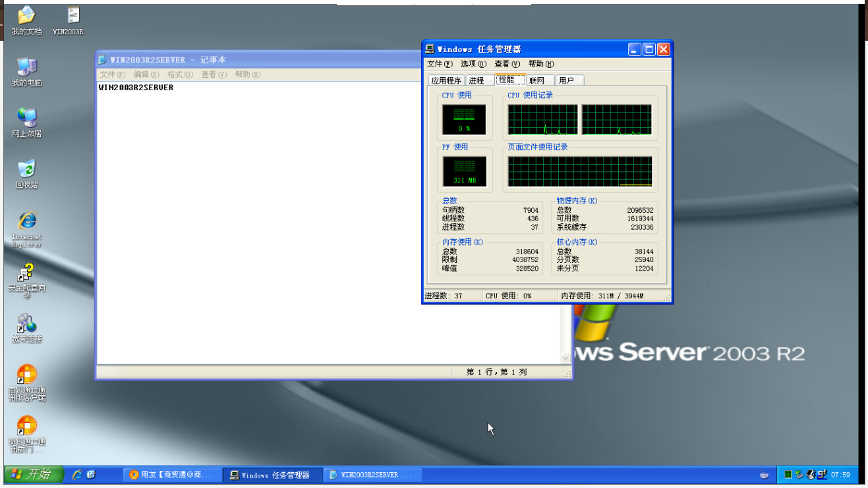
Task: Click the 用友 商贸通 taskbar button
Action: 171,475
